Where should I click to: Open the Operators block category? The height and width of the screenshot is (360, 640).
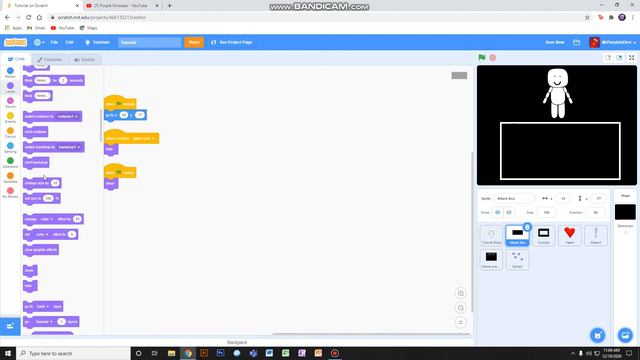10,163
